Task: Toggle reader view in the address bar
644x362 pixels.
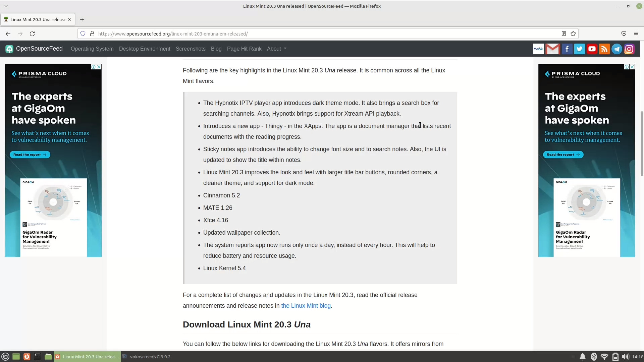Action: coord(564,34)
